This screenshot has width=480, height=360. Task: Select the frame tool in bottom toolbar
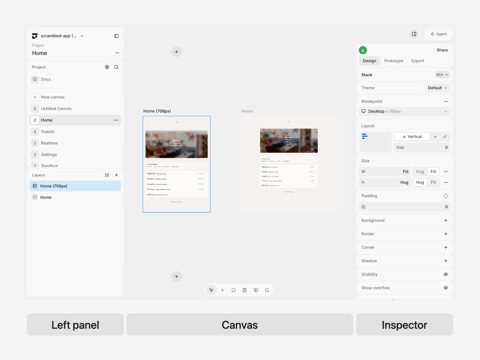tap(245, 290)
